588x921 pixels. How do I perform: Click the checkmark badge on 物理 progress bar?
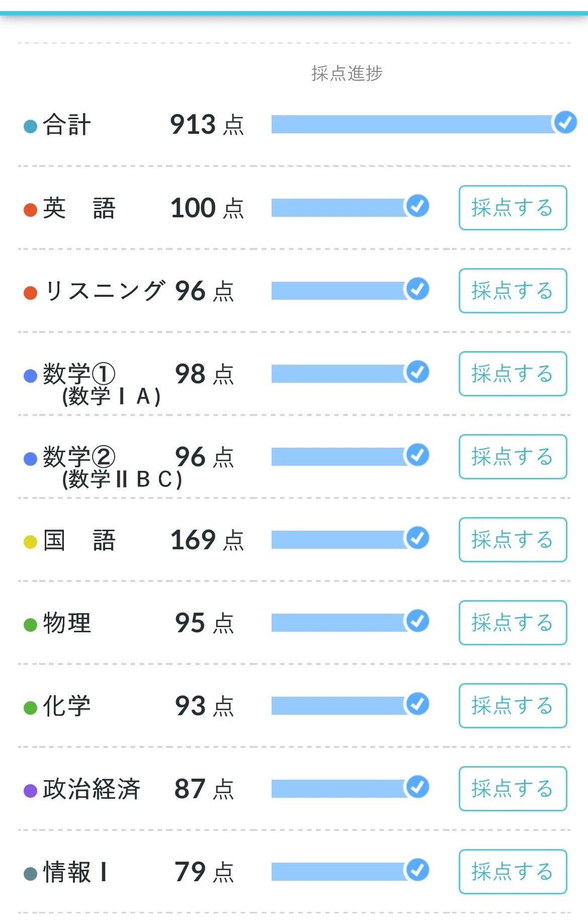click(x=417, y=621)
